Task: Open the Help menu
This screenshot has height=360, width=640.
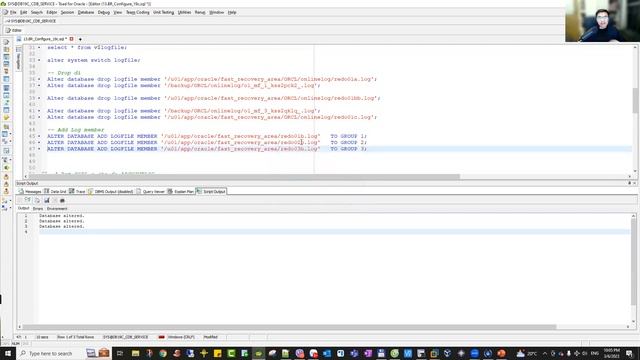Action: click(x=232, y=13)
